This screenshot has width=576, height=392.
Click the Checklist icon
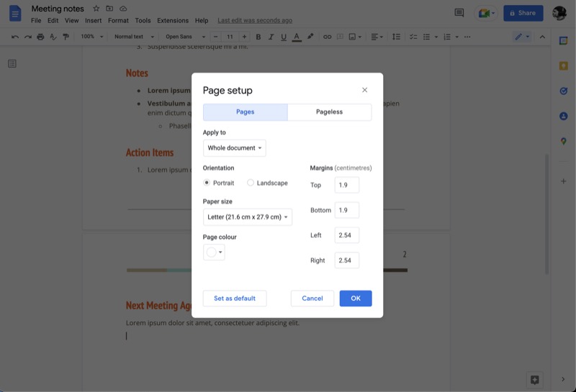[413, 37]
